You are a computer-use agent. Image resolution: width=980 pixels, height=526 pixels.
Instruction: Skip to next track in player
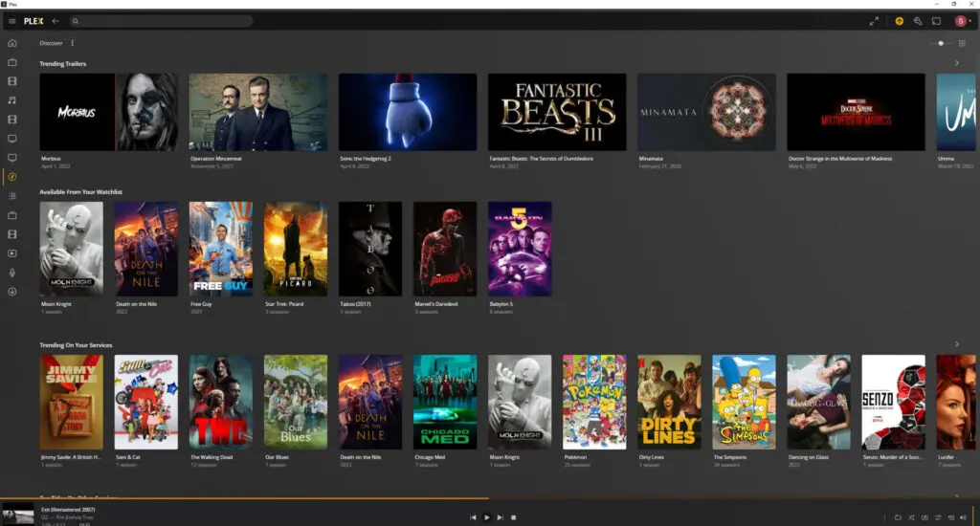tap(500, 517)
